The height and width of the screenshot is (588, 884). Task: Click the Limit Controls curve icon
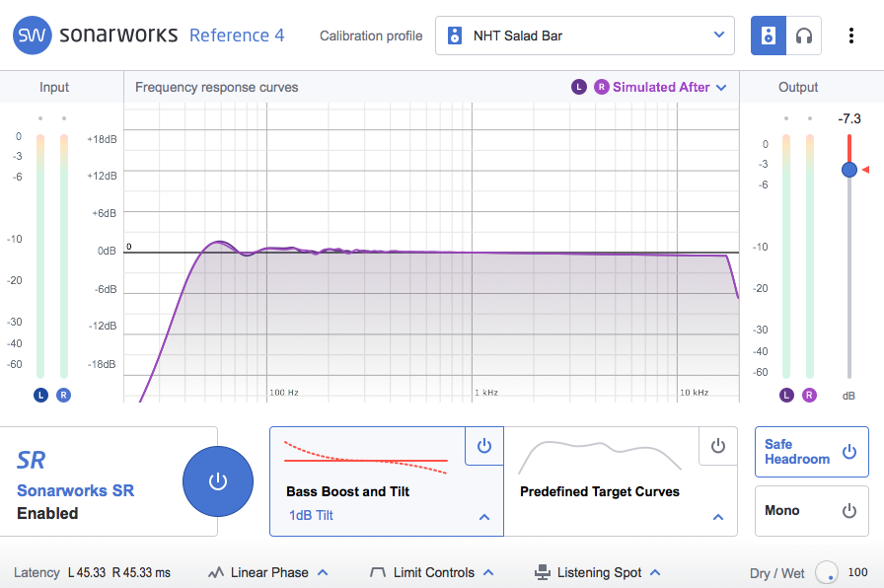coord(377,572)
